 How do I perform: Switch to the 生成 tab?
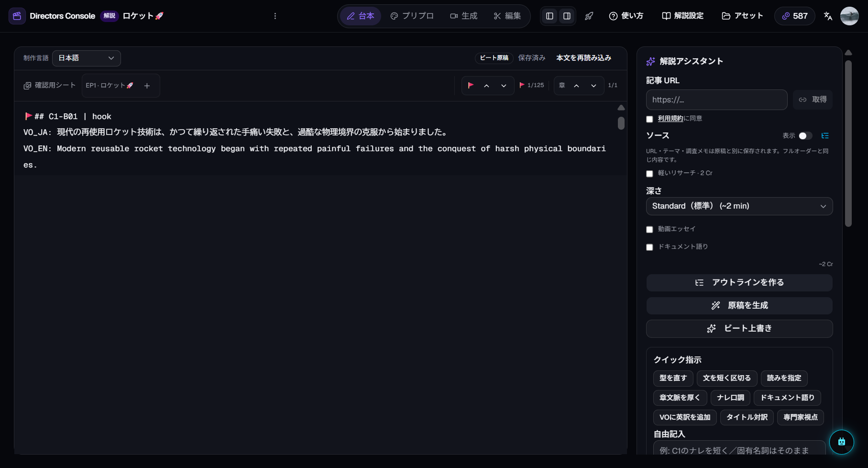coord(464,16)
